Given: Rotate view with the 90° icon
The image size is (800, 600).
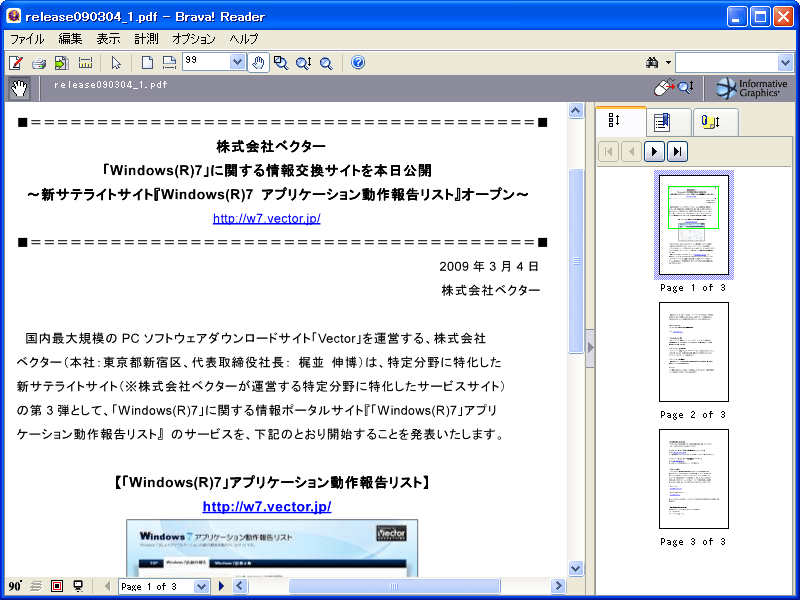Looking at the screenshot, I should (x=15, y=586).
